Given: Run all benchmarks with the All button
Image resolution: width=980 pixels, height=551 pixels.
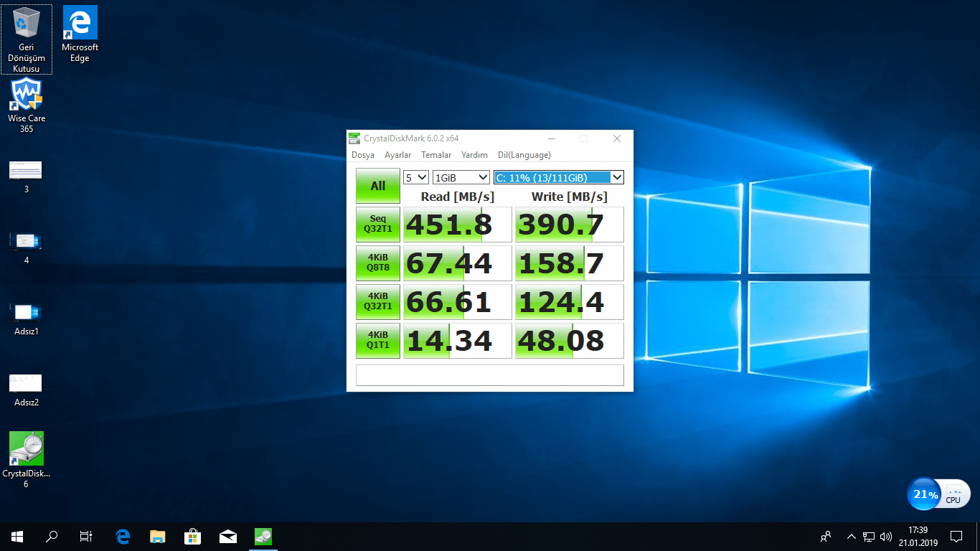Looking at the screenshot, I should pyautogui.click(x=378, y=186).
